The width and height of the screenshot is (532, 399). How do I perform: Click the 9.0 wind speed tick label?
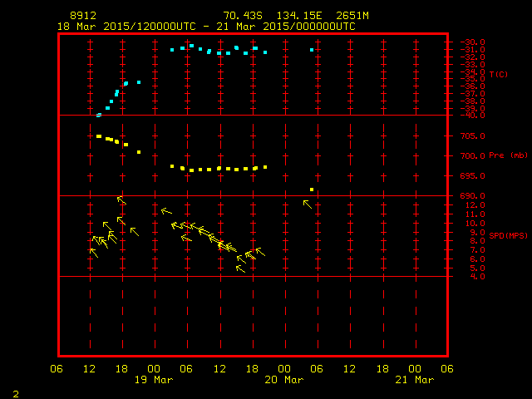[478, 233]
